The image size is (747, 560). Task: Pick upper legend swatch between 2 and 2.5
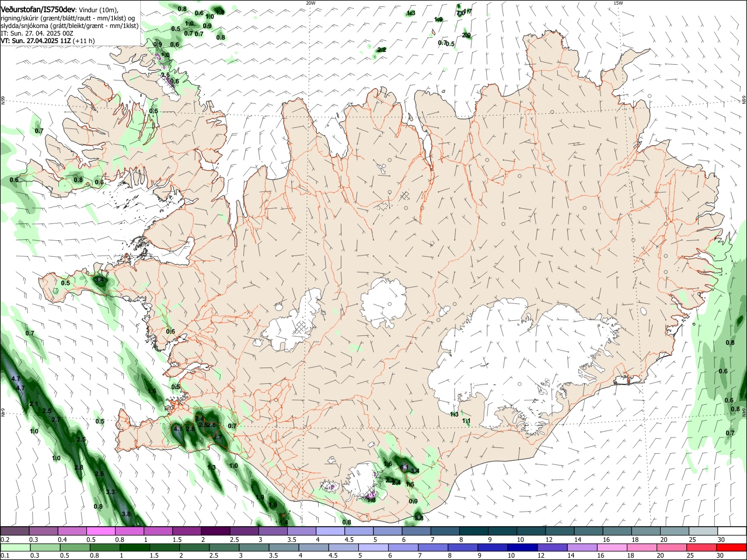[215, 531]
